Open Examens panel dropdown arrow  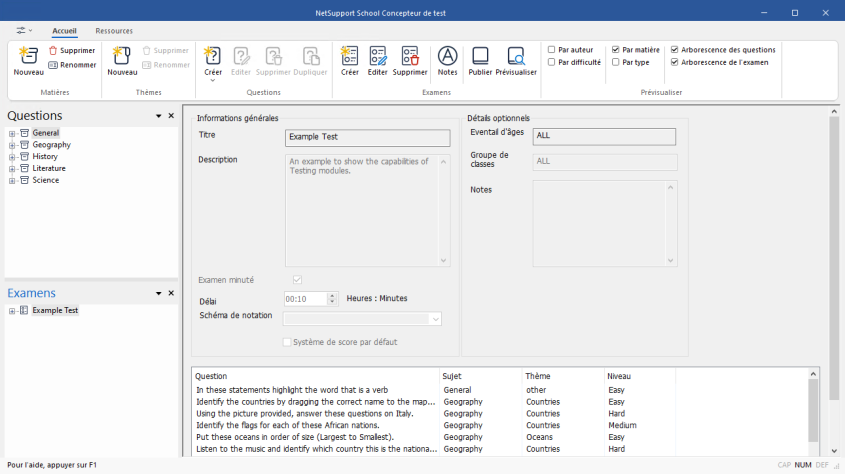[158, 294]
